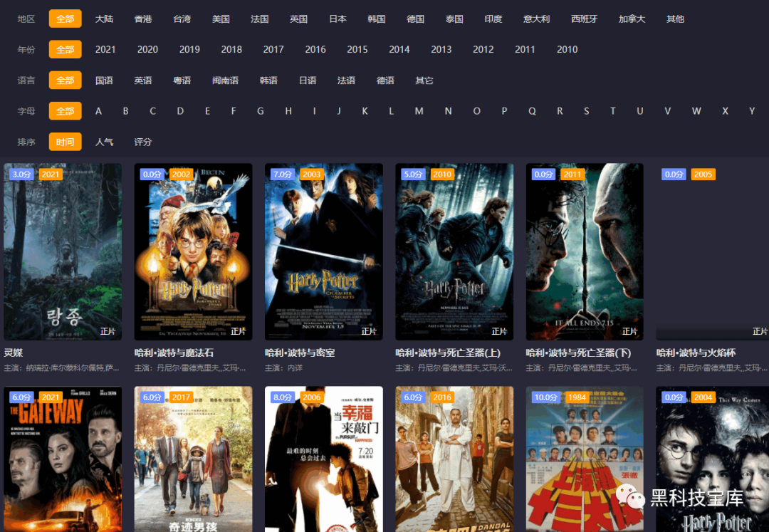Pick the 法国 region filter
This screenshot has width=769, height=532.
point(259,19)
